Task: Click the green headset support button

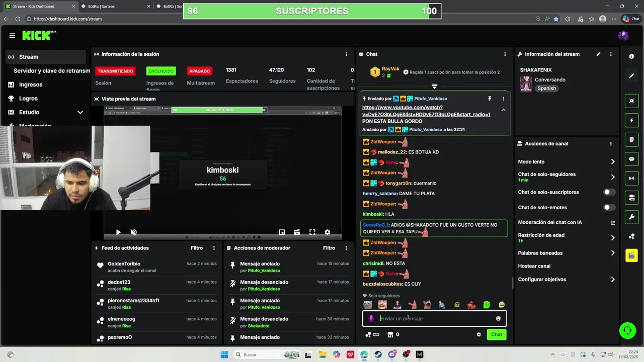Action: point(627,331)
